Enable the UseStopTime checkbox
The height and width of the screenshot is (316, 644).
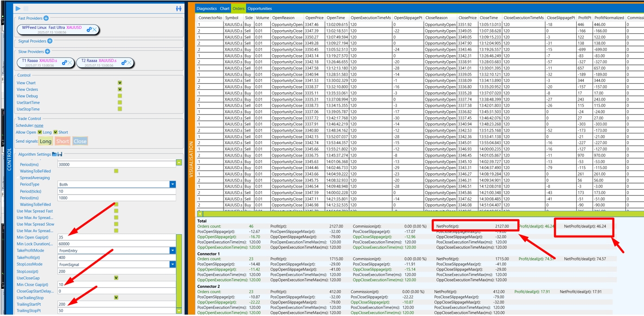pyautogui.click(x=120, y=109)
